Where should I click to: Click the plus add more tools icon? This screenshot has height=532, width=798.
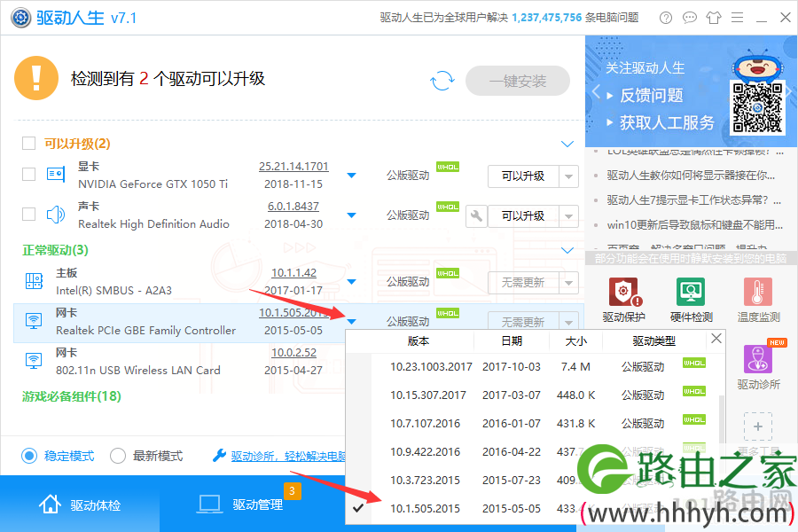pos(758,426)
